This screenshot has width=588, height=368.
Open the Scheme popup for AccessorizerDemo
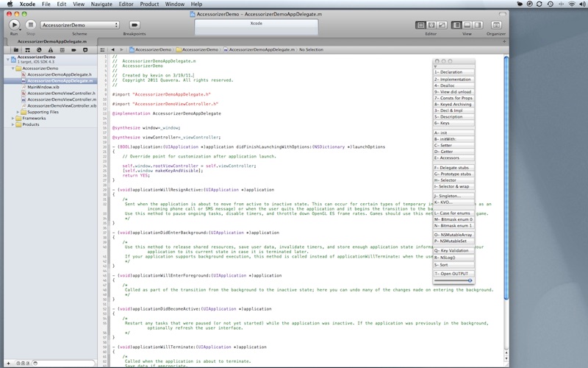(x=79, y=25)
